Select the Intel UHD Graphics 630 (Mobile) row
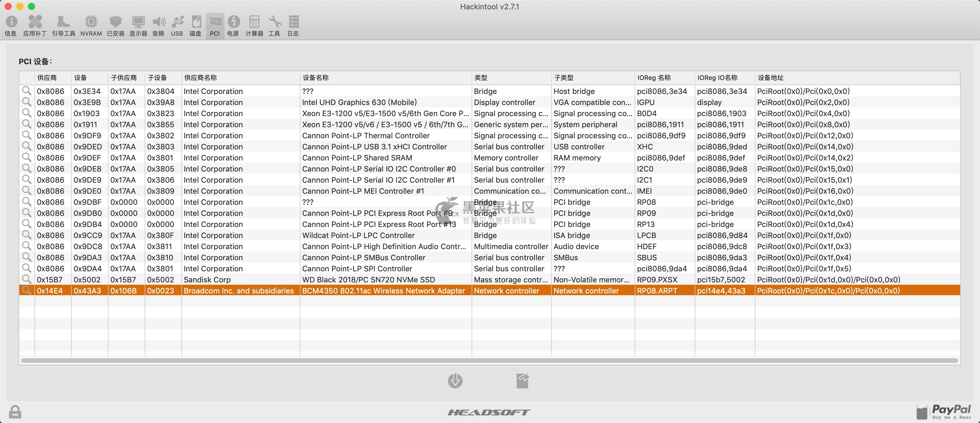The height and width of the screenshot is (423, 980). [x=490, y=102]
